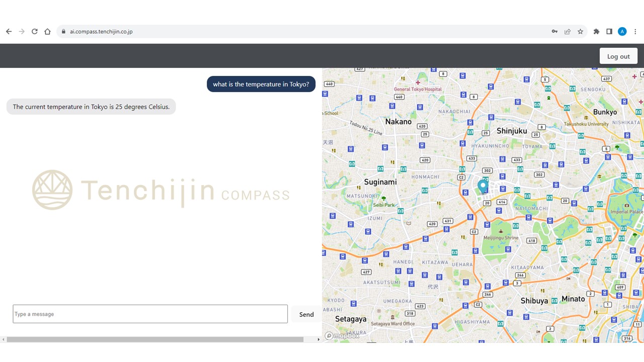Open the saved passwords key icon

tap(554, 31)
